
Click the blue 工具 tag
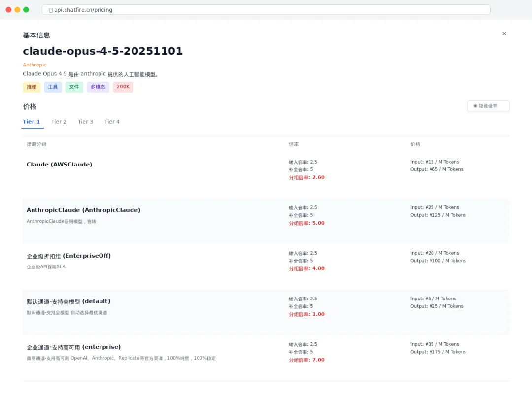pyautogui.click(x=53, y=87)
